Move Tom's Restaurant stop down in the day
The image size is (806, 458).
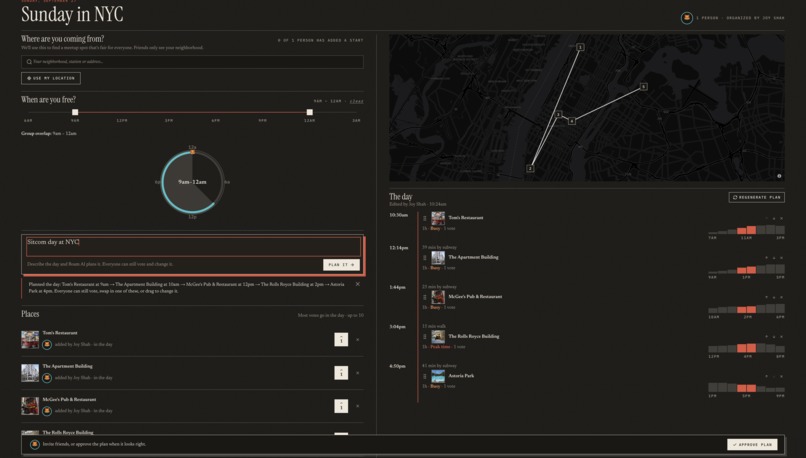click(x=774, y=218)
